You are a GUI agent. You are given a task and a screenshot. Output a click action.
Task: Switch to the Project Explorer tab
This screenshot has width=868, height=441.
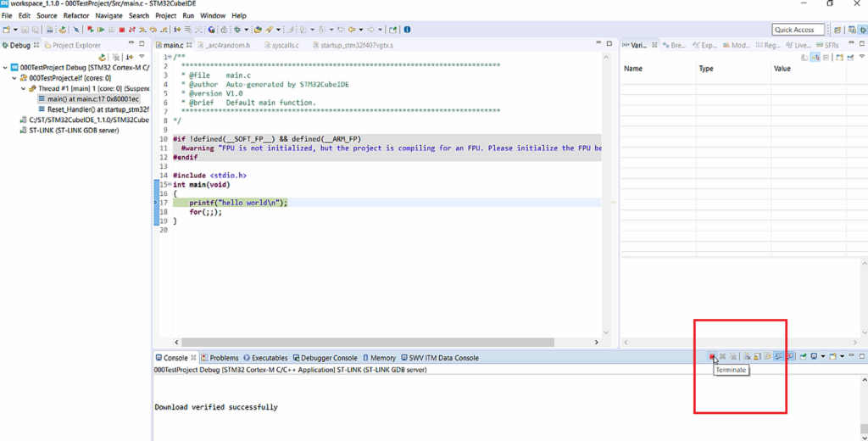pyautogui.click(x=72, y=45)
